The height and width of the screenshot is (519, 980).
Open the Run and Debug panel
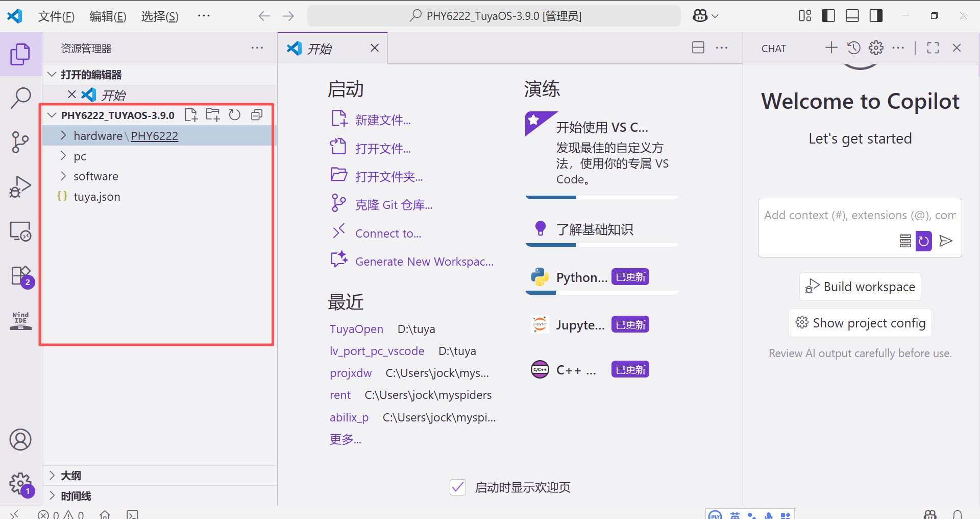[x=20, y=187]
